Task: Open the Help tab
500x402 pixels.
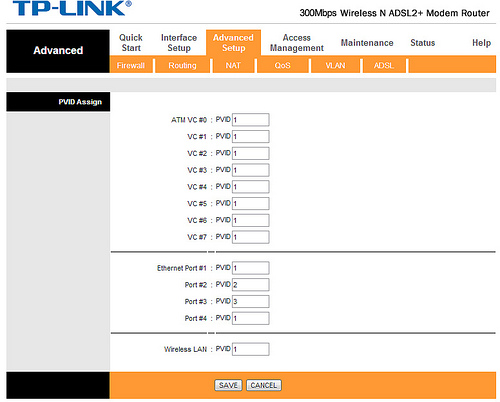Action: point(481,43)
